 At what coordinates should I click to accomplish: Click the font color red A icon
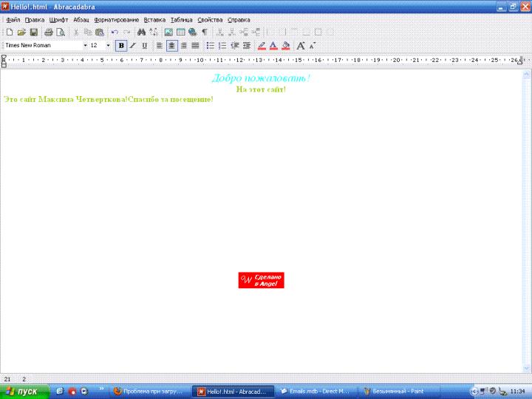pyautogui.click(x=273, y=45)
